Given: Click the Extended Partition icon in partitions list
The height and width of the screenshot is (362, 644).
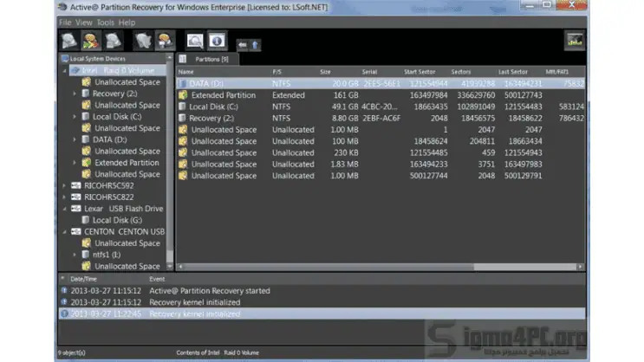Looking at the screenshot, I should (183, 95).
